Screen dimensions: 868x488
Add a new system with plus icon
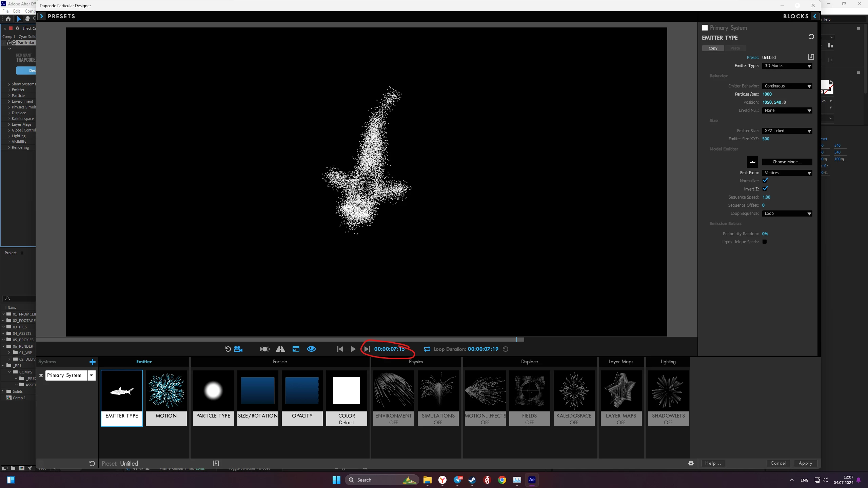click(x=92, y=362)
